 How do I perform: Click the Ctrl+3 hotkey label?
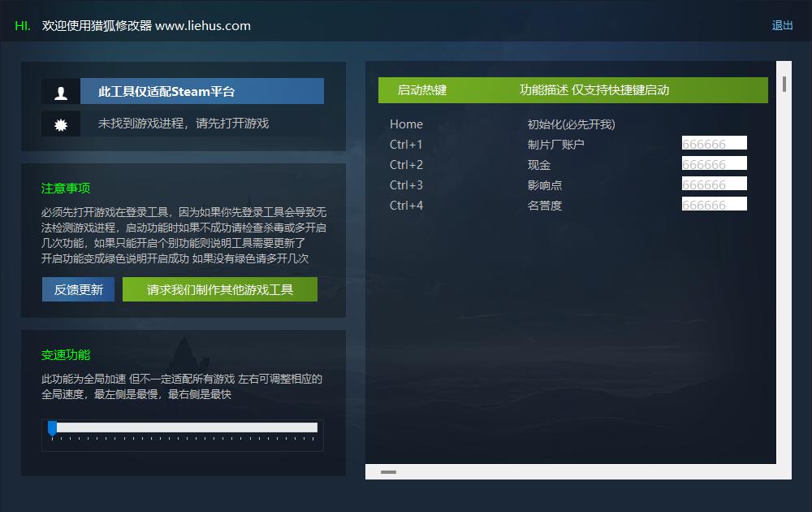(x=406, y=185)
